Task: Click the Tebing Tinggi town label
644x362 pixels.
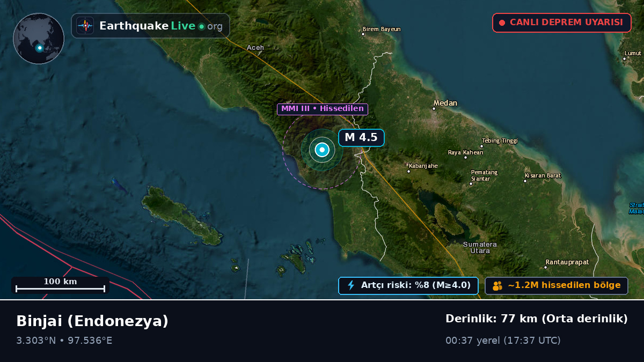Action: (500, 141)
